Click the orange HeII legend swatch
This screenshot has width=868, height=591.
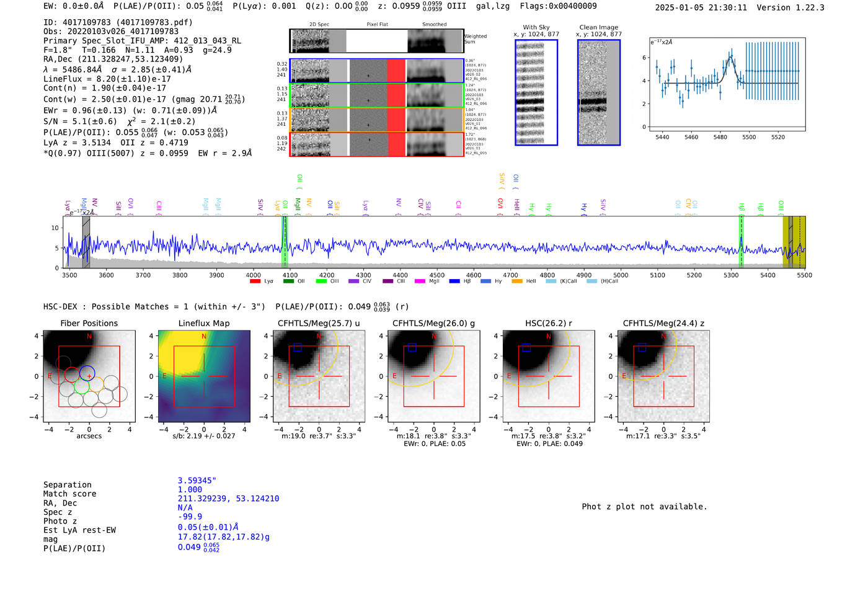pos(517,281)
